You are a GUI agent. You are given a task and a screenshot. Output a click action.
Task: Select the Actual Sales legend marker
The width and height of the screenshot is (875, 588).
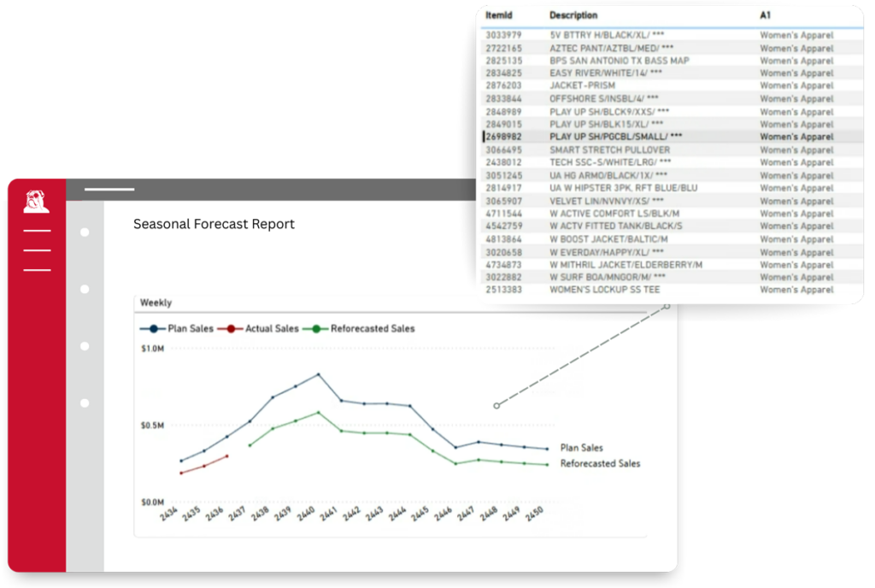[231, 328]
